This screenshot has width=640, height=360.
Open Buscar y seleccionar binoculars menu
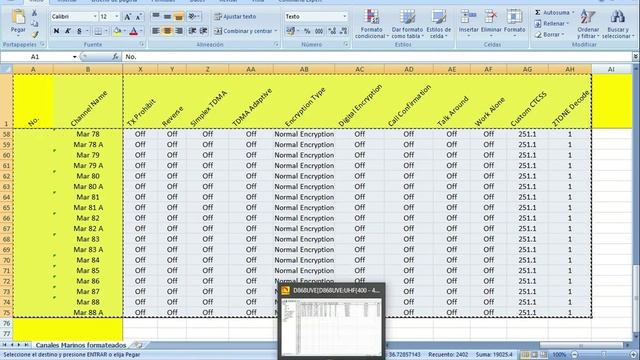618,24
